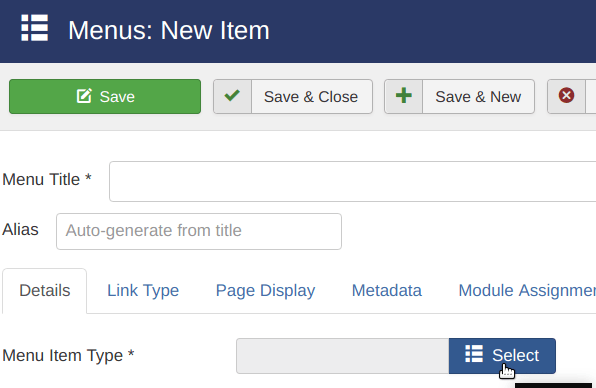Open the Link Type tab
The image size is (596, 388).
[143, 291]
